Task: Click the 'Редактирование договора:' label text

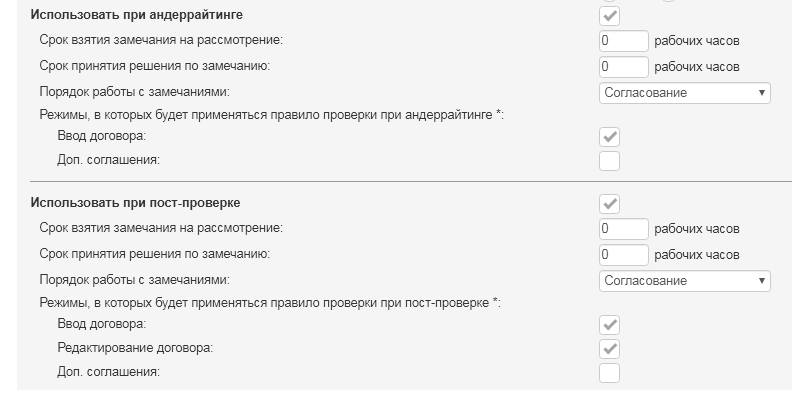Action: coord(135,348)
